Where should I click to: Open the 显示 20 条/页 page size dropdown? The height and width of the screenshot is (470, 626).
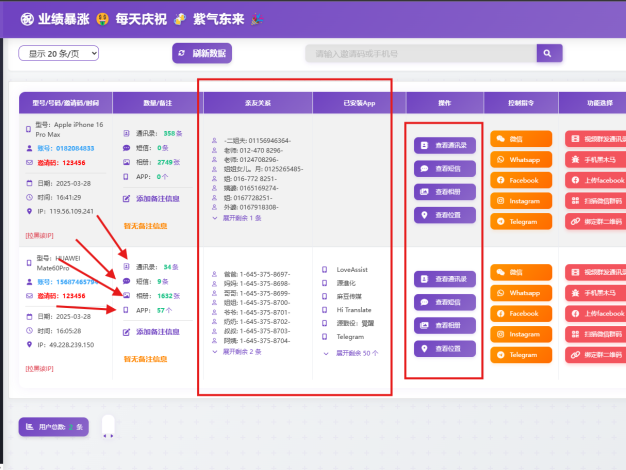[x=59, y=53]
